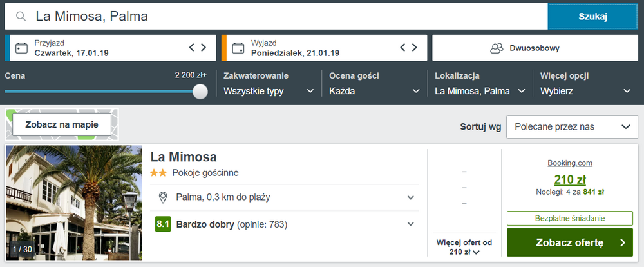Open Więcej opcji Wybierz dropdown
The width and height of the screenshot is (644, 267).
(x=585, y=91)
